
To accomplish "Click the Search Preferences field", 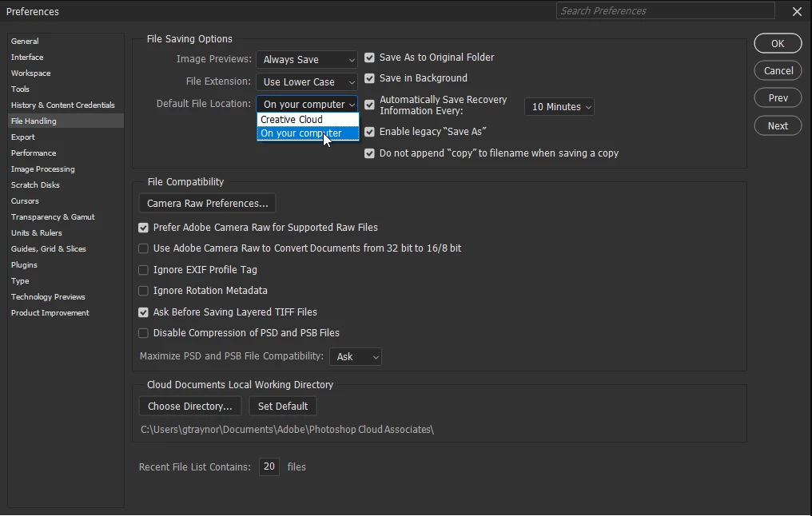I will coord(666,11).
